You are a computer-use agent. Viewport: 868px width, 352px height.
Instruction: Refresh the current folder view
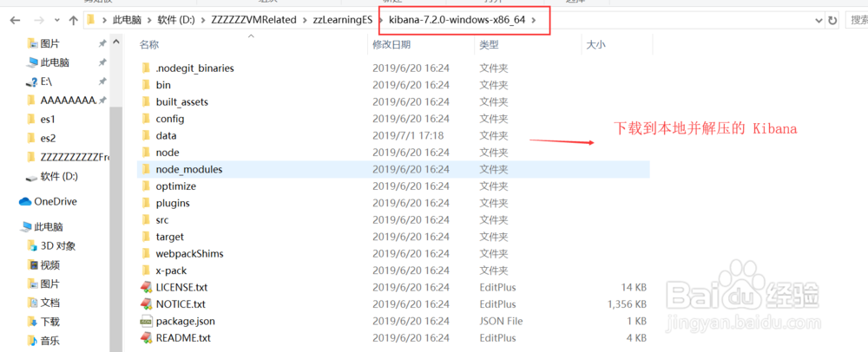(832, 21)
